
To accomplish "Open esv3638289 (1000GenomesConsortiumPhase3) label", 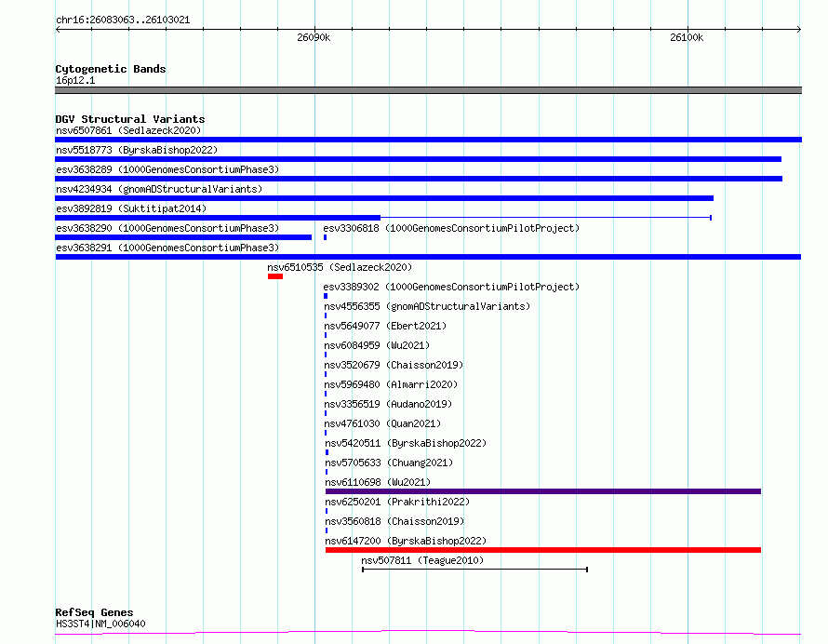I will 167,169.
